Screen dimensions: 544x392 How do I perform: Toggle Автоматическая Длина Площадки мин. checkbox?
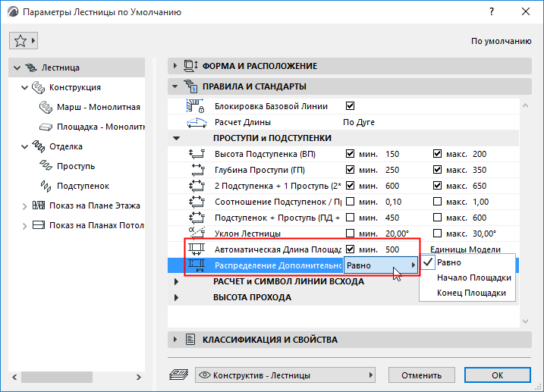pyautogui.click(x=350, y=249)
